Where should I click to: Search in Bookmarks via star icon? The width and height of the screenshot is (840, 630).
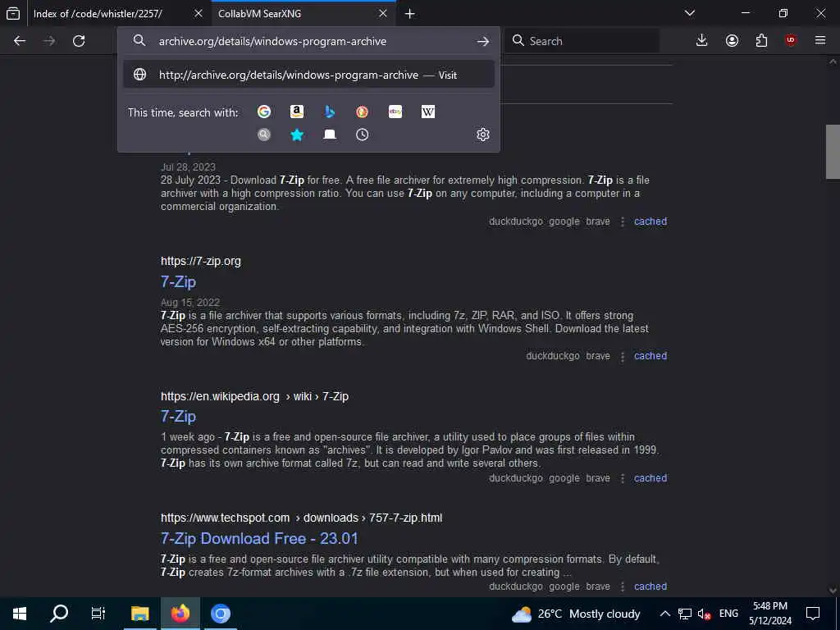pyautogui.click(x=297, y=135)
